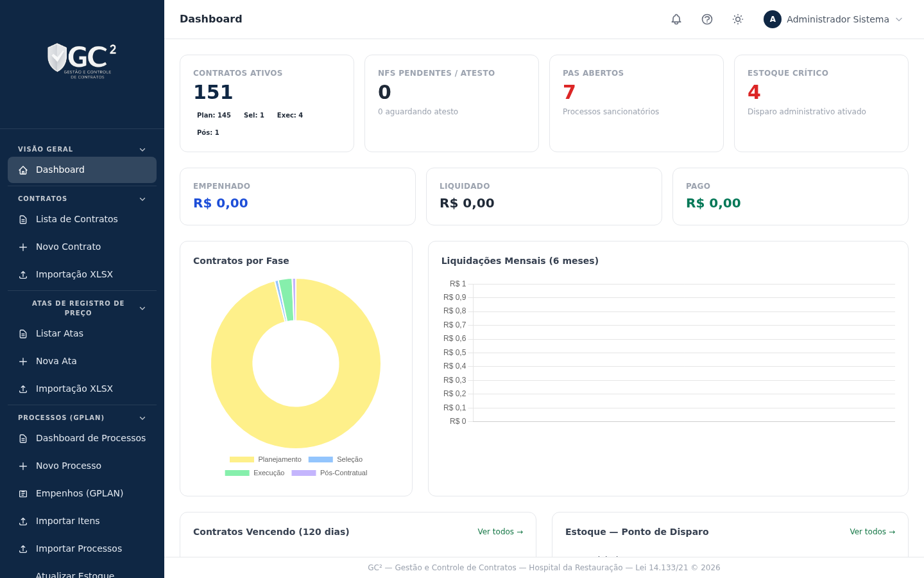Open the PAS Abertos card
Screen dimensions: 924x578
pos(637,103)
